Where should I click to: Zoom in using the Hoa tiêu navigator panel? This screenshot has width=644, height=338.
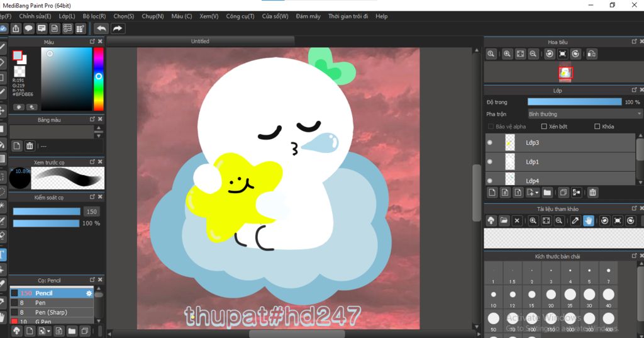click(x=508, y=54)
